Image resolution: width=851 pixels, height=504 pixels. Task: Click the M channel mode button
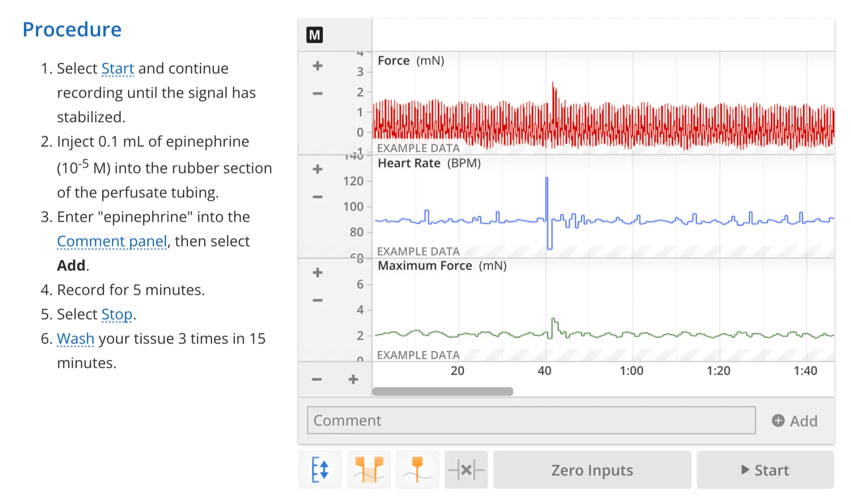(x=315, y=35)
